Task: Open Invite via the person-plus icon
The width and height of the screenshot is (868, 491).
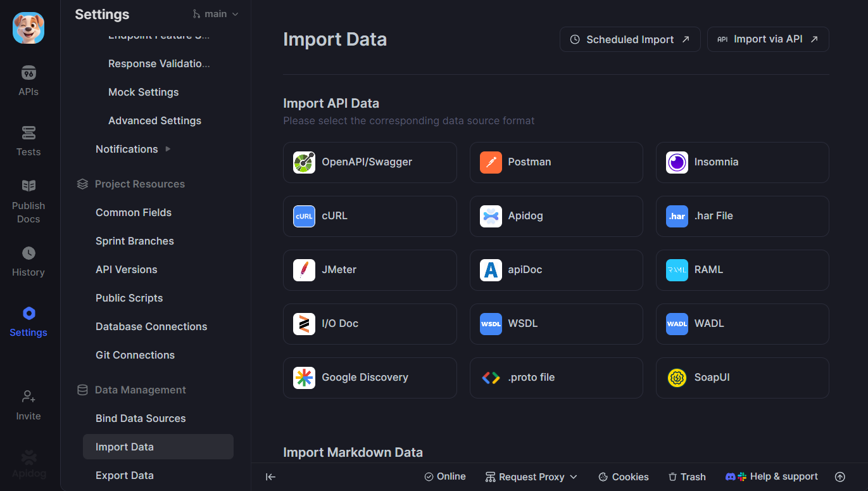Action: point(28,404)
